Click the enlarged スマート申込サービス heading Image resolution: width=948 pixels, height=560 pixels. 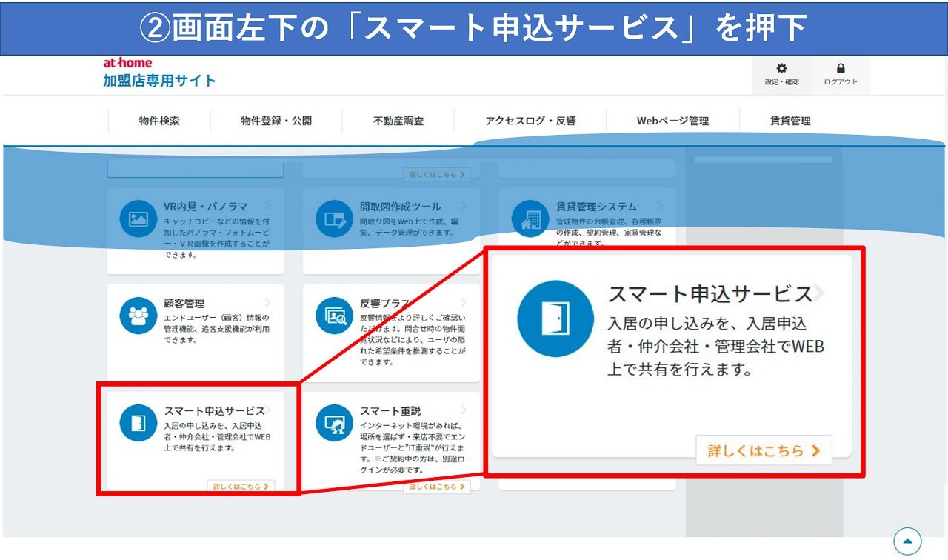click(x=710, y=294)
